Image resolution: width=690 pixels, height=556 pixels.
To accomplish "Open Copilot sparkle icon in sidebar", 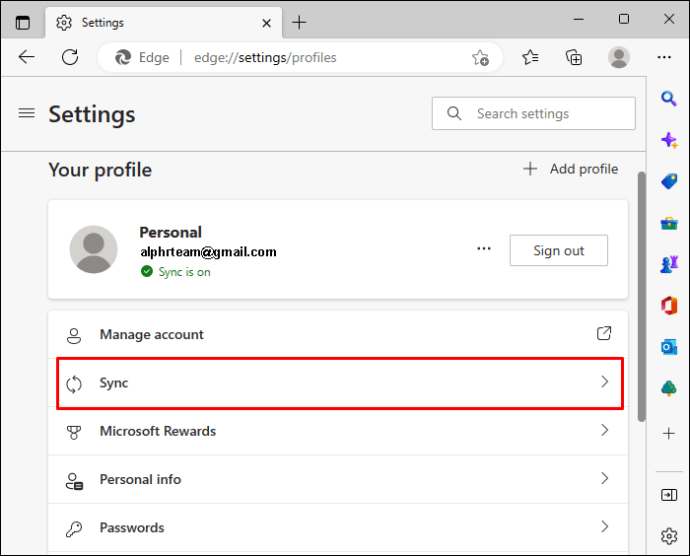I will click(669, 140).
